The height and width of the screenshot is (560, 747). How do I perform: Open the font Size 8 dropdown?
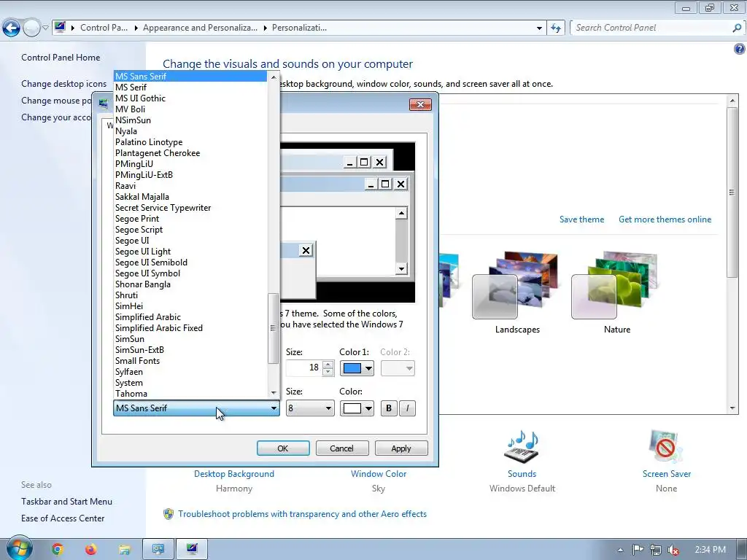[x=309, y=408]
